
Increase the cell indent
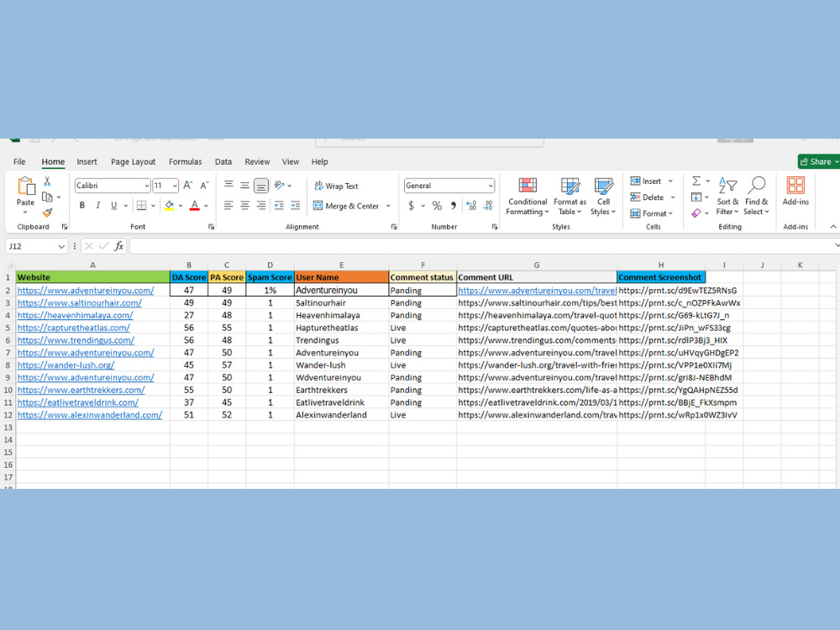[x=295, y=205]
